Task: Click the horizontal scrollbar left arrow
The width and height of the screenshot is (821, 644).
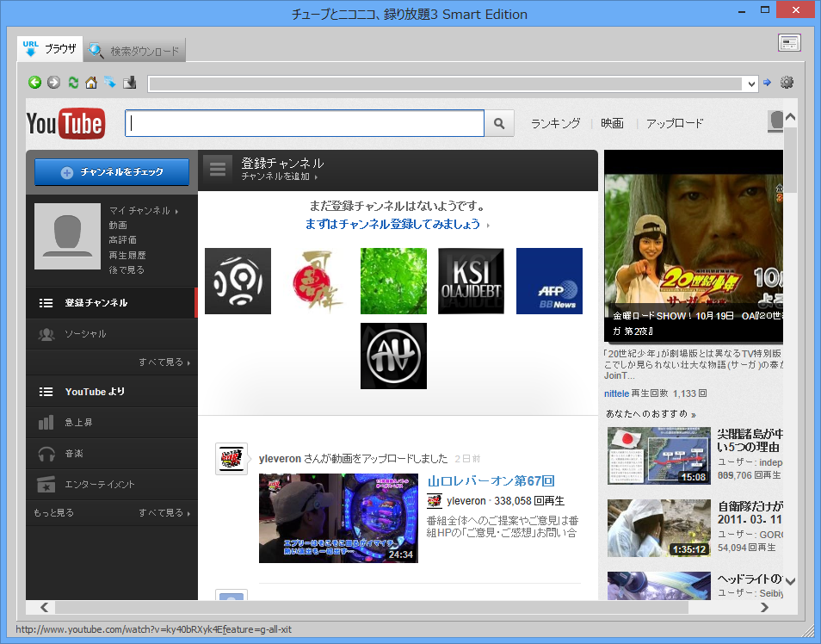Action: 45,607
